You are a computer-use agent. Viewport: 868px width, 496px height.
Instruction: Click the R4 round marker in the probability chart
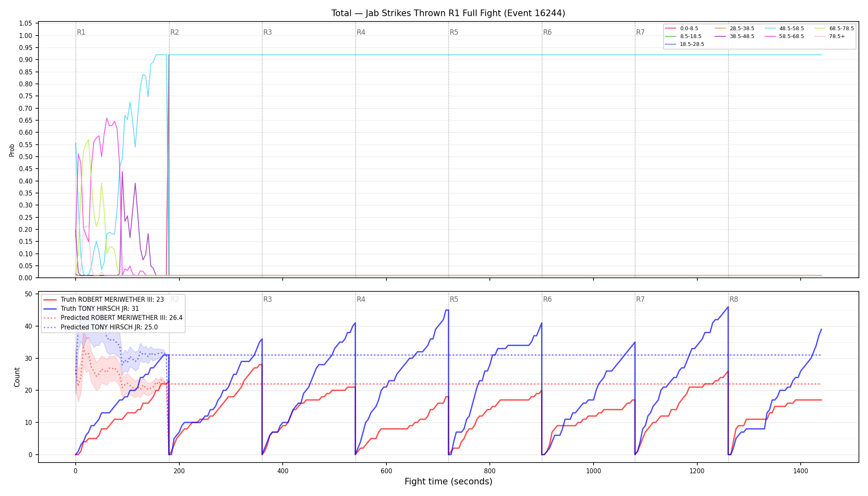[361, 32]
